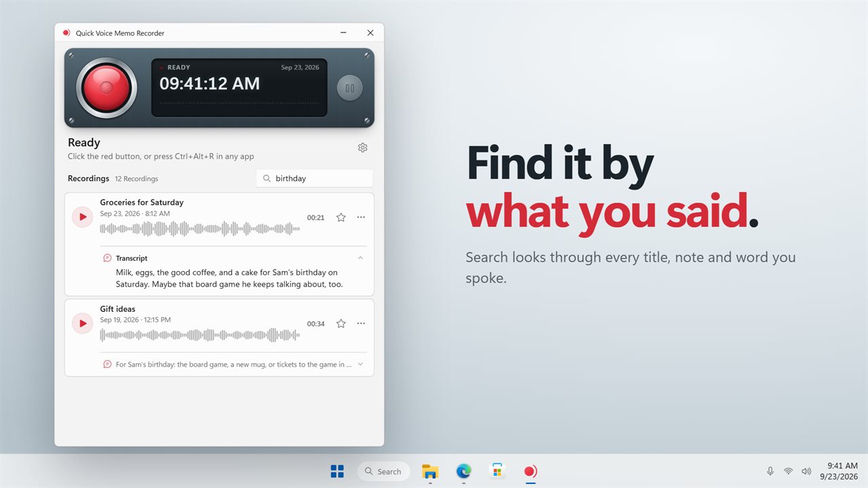Image resolution: width=868 pixels, height=488 pixels.
Task: Collapse the Groceries for Saturday transcript
Action: (x=360, y=258)
